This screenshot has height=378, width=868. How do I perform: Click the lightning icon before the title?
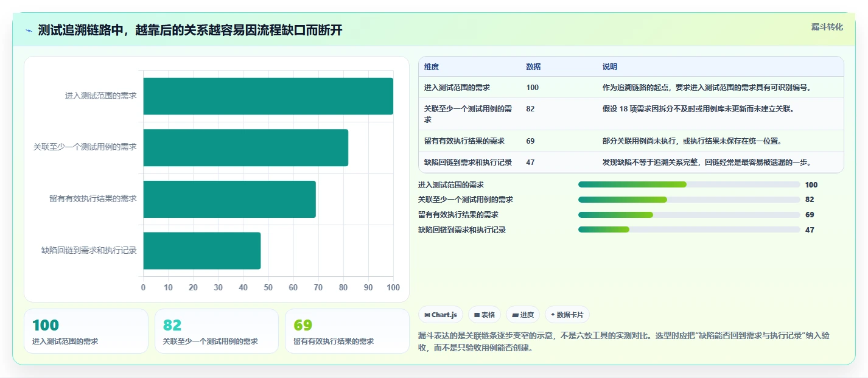pos(29,30)
